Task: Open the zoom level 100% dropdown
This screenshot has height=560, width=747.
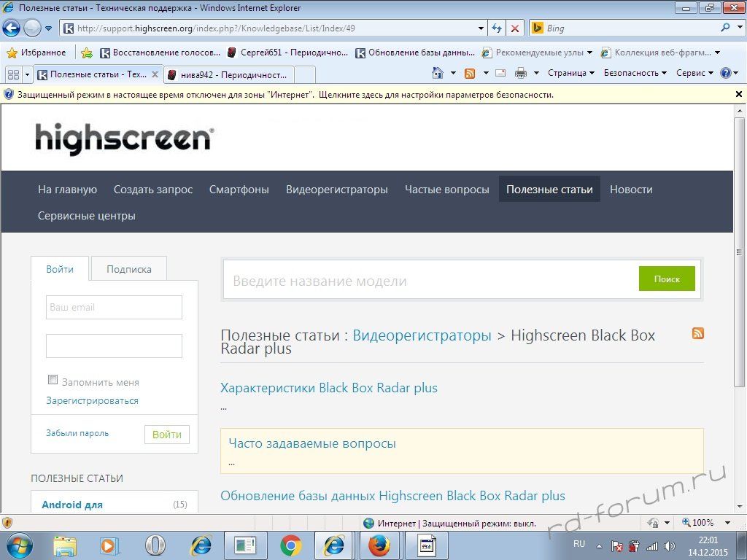Action: (x=727, y=523)
